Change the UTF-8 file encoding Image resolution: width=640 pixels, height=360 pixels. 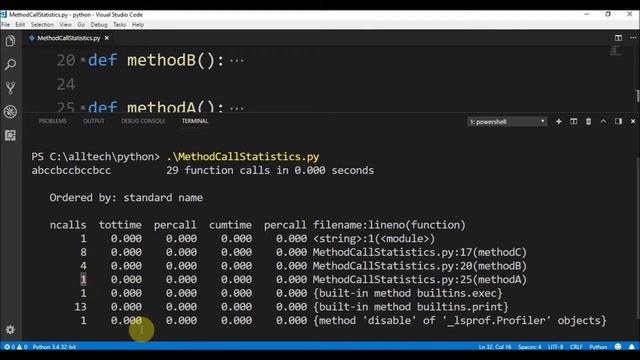click(556, 347)
